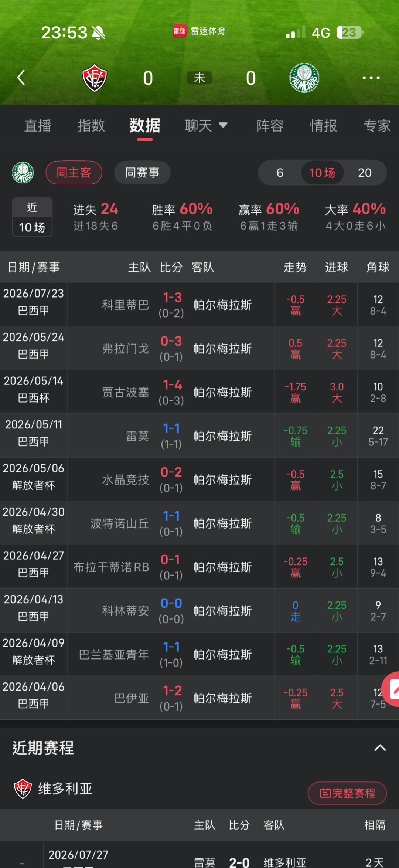Image resolution: width=399 pixels, height=868 pixels.
Task: Tap the Vitória home team crest
Action: (95, 78)
